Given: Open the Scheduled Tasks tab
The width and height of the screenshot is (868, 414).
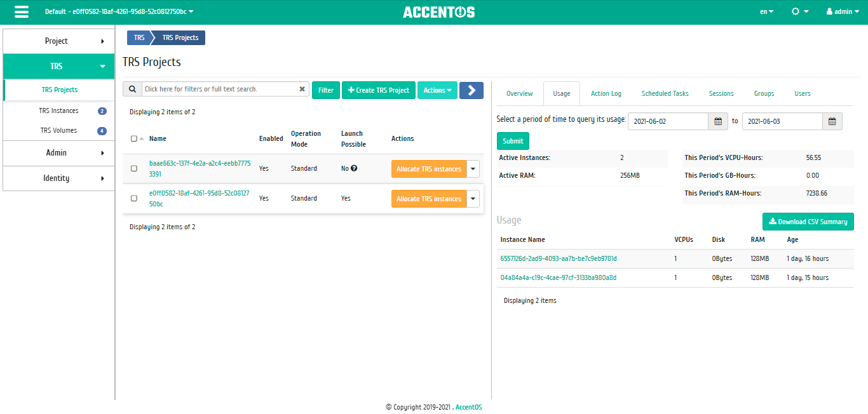Looking at the screenshot, I should pos(665,93).
